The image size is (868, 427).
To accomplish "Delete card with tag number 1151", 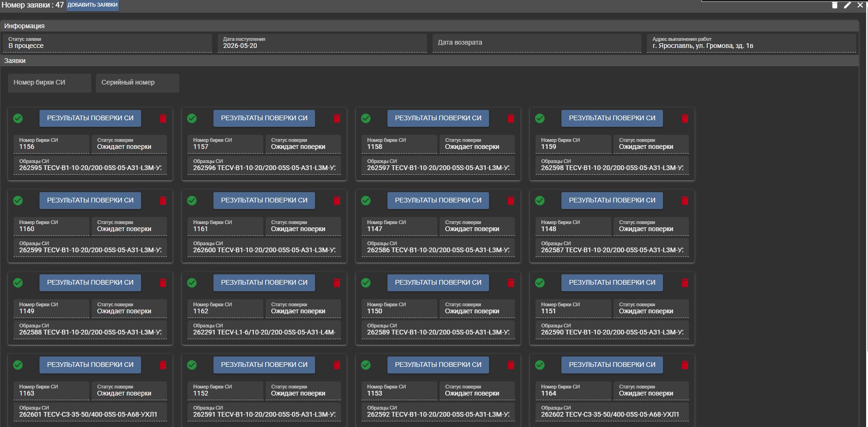I will coord(685,283).
